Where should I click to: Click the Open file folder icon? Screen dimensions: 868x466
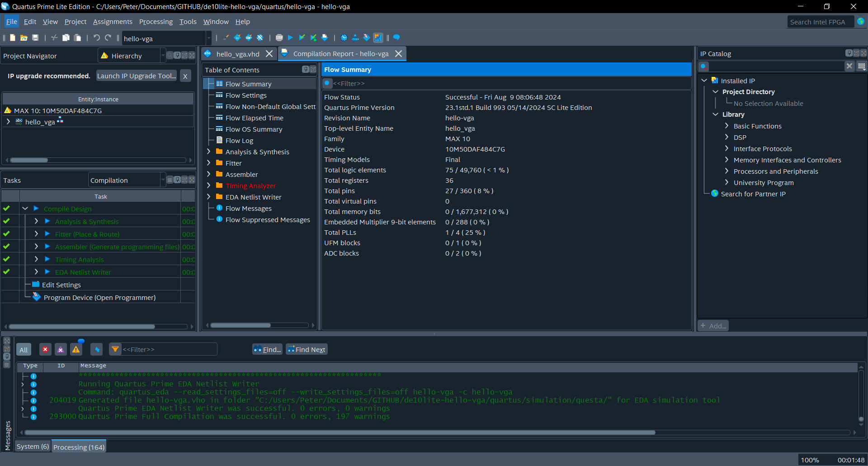tap(24, 38)
